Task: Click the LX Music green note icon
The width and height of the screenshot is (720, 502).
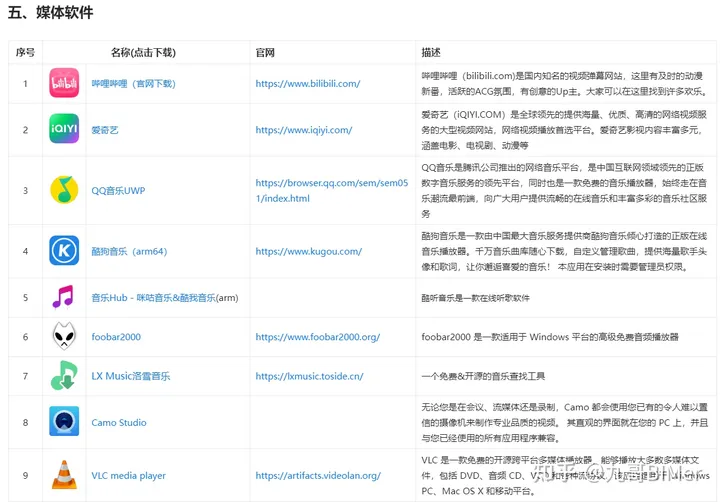Action: pos(64,375)
